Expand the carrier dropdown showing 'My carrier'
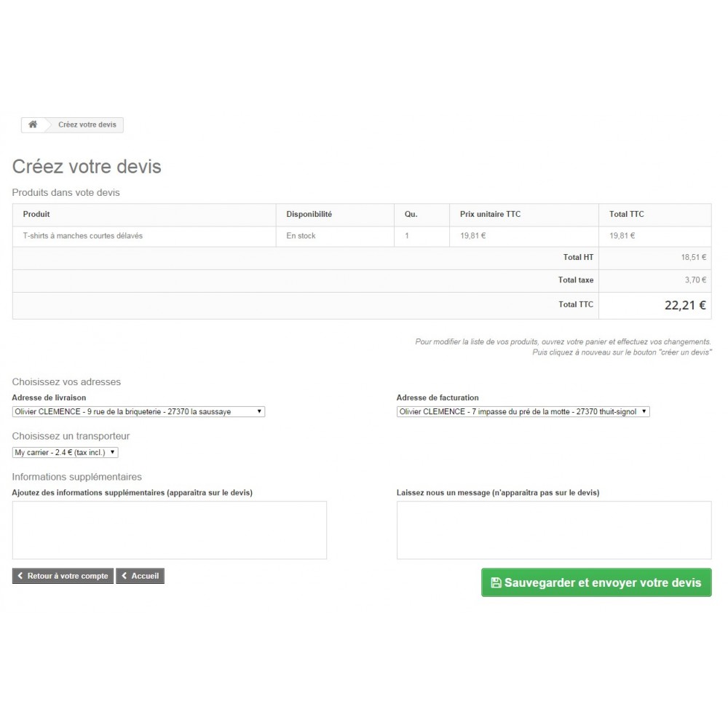Screen dimensions: 728x728 coord(113,452)
